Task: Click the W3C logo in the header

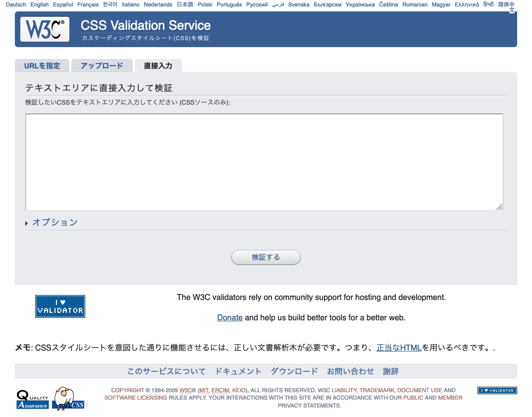Action: pyautogui.click(x=45, y=29)
